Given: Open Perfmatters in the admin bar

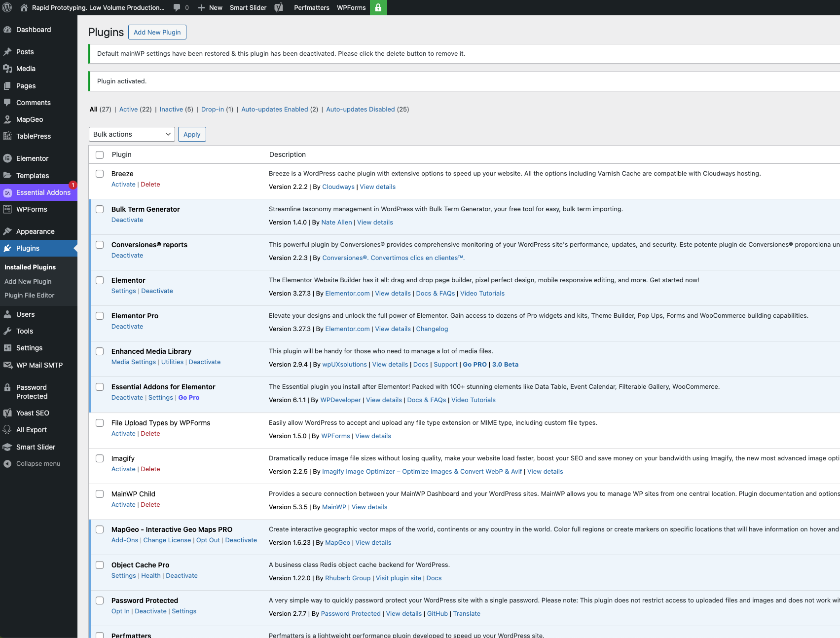Looking at the screenshot, I should 312,7.
